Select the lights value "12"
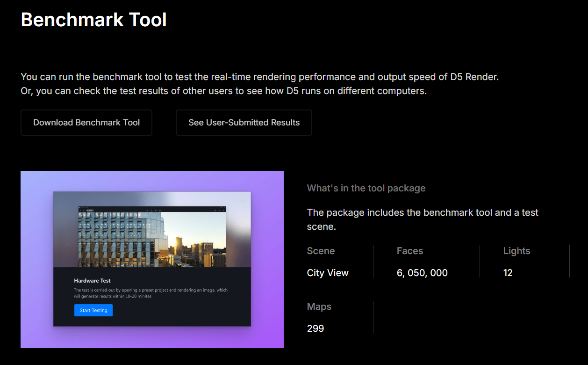The height and width of the screenshot is (365, 588). coord(508,273)
